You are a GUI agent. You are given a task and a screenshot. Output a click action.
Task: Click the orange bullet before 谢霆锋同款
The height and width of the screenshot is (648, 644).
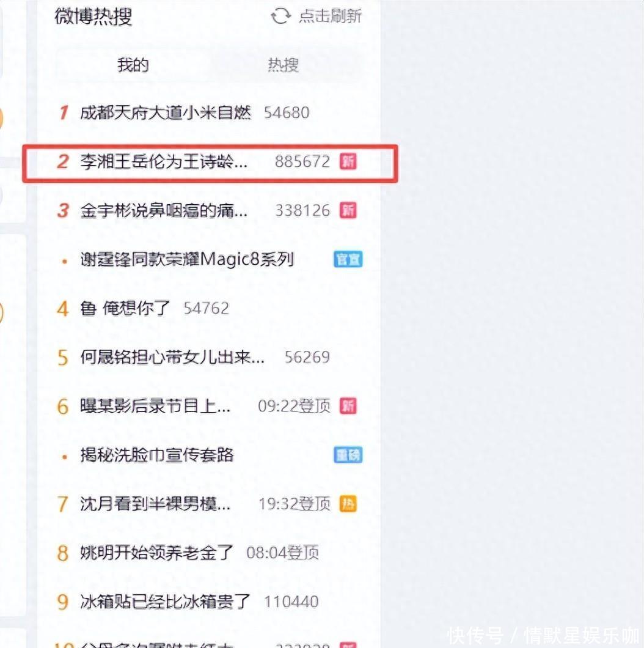pos(64,261)
